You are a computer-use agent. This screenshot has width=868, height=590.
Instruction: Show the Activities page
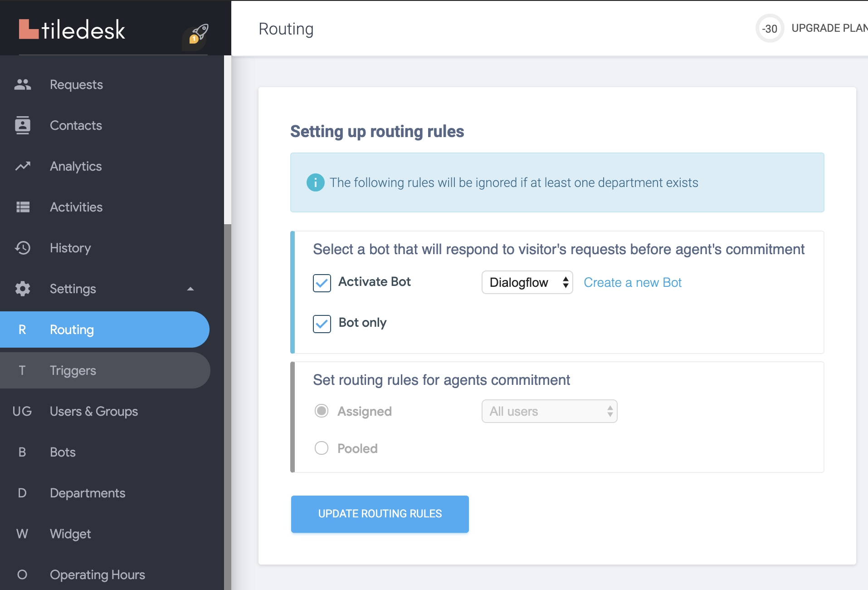[76, 207]
